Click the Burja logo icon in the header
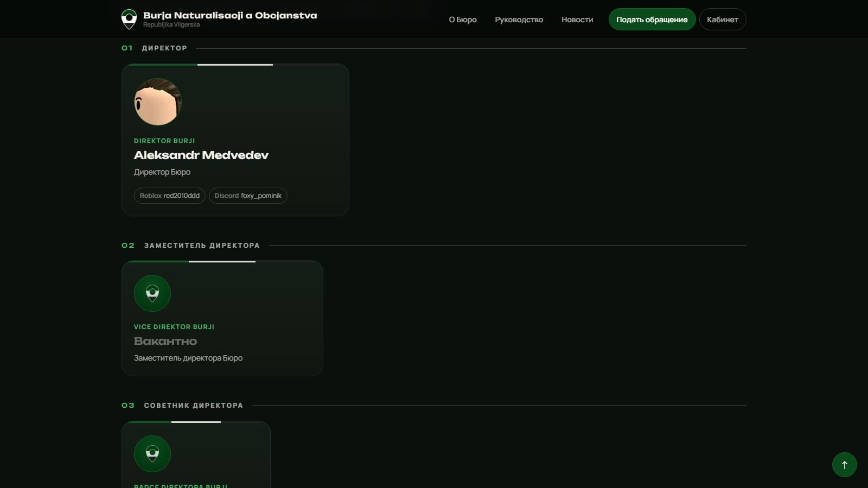Screen dimensions: 868x488 129,20
